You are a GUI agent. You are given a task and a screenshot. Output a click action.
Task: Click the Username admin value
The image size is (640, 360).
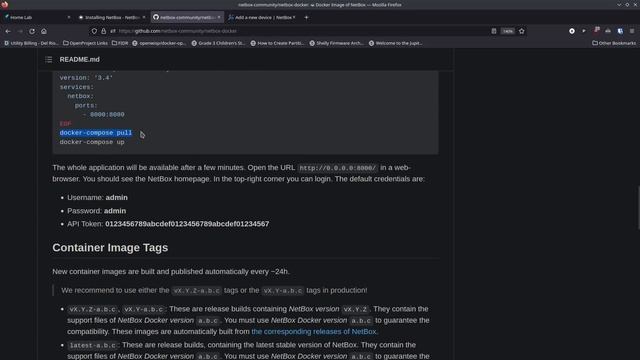(x=116, y=198)
